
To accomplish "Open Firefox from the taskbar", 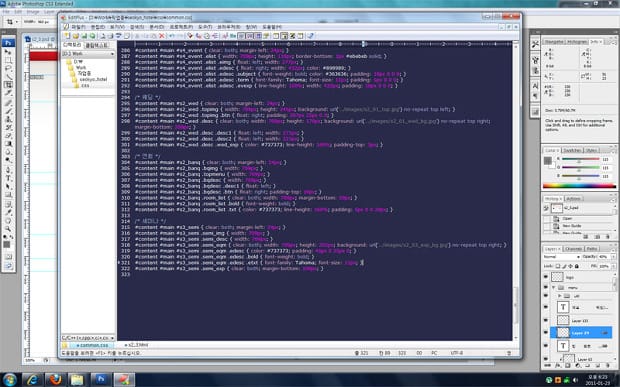I will pos(55,380).
